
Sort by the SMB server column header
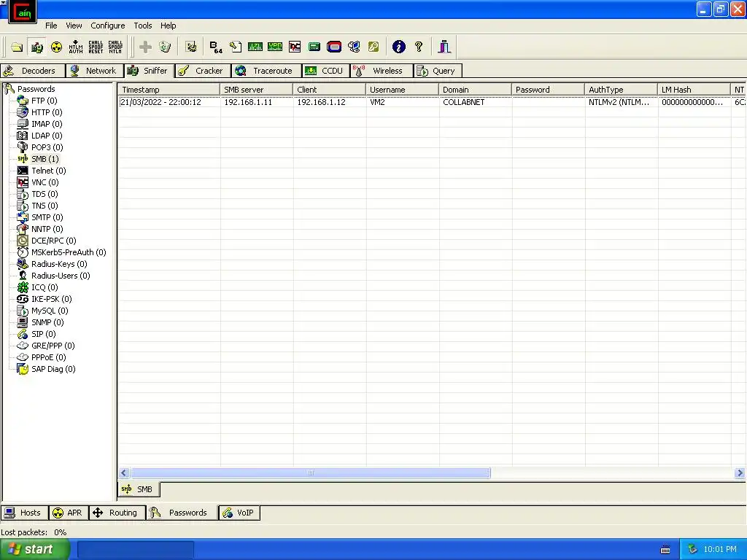coord(256,90)
